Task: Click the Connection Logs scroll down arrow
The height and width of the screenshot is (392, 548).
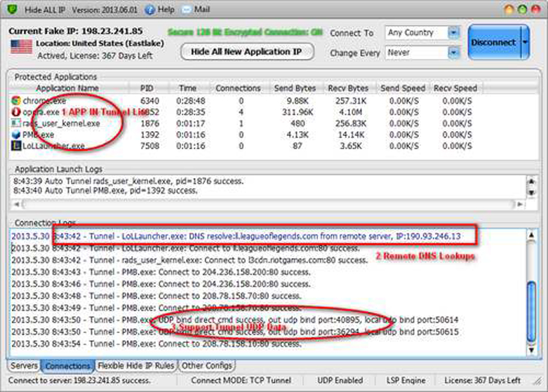Action: pos(532,350)
